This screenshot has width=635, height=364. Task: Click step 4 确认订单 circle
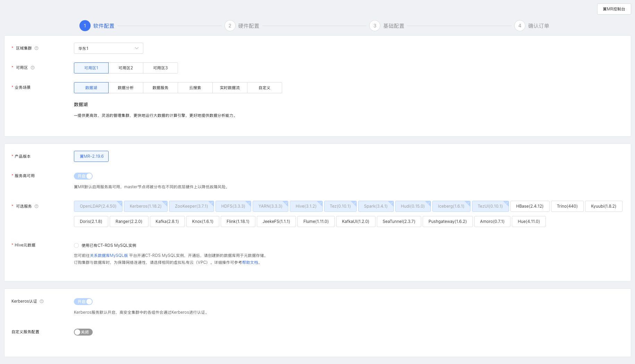click(x=519, y=26)
